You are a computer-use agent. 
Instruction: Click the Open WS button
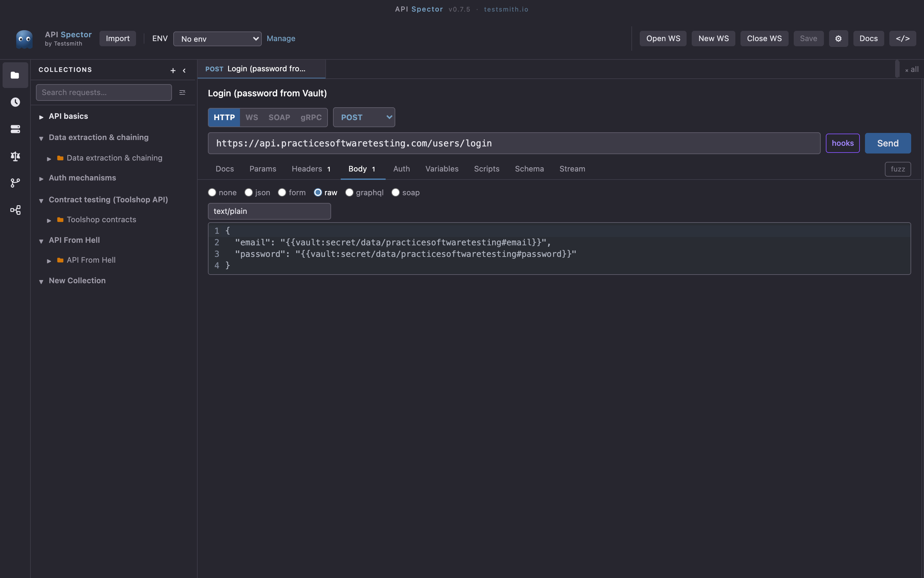[663, 39]
